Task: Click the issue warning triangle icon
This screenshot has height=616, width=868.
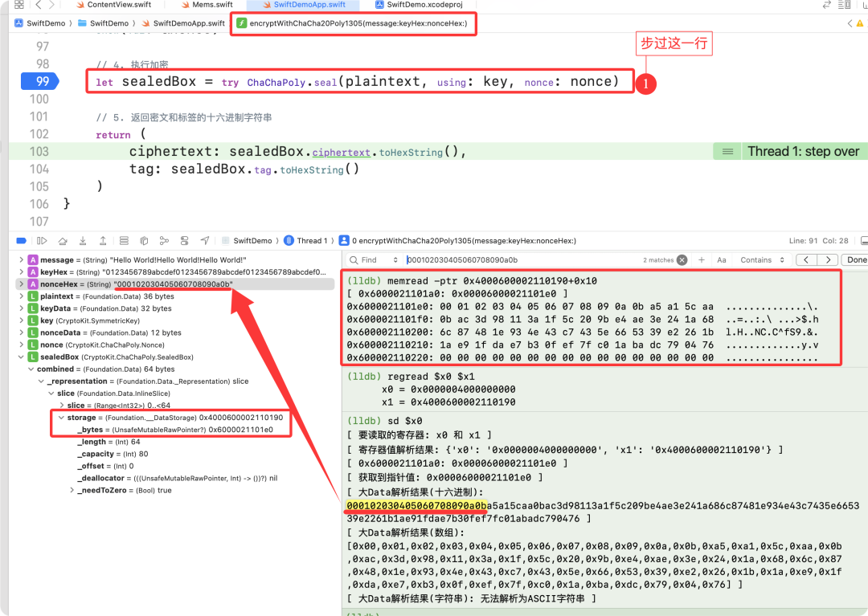Action: click(x=860, y=23)
